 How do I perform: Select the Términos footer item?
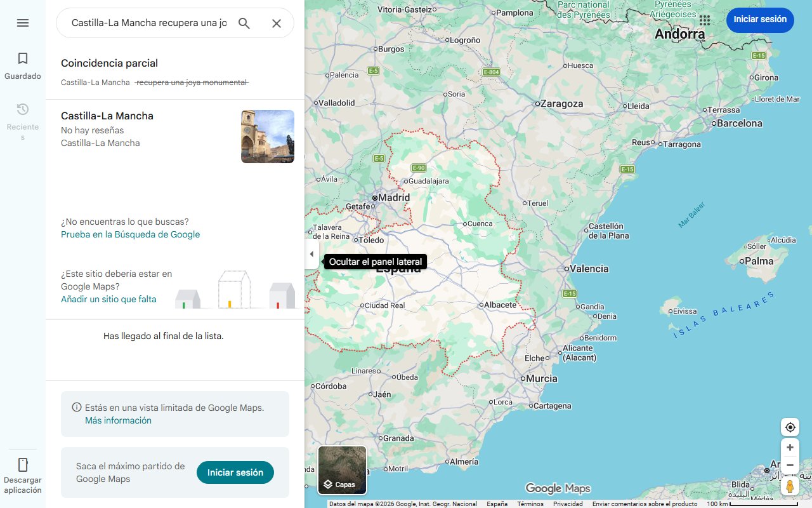(x=529, y=503)
